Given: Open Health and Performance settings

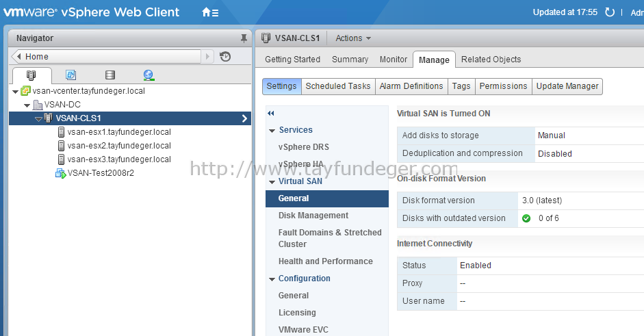Looking at the screenshot, I should pyautogui.click(x=325, y=261).
